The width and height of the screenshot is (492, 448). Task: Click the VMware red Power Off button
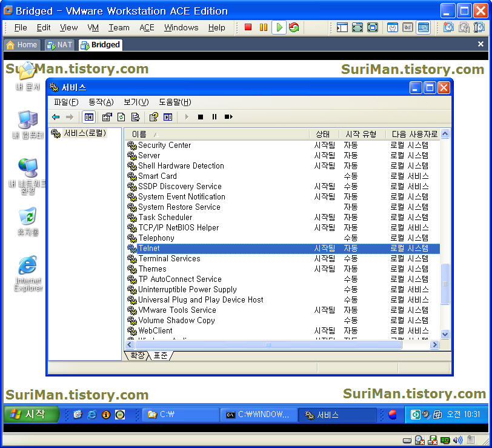tap(248, 27)
